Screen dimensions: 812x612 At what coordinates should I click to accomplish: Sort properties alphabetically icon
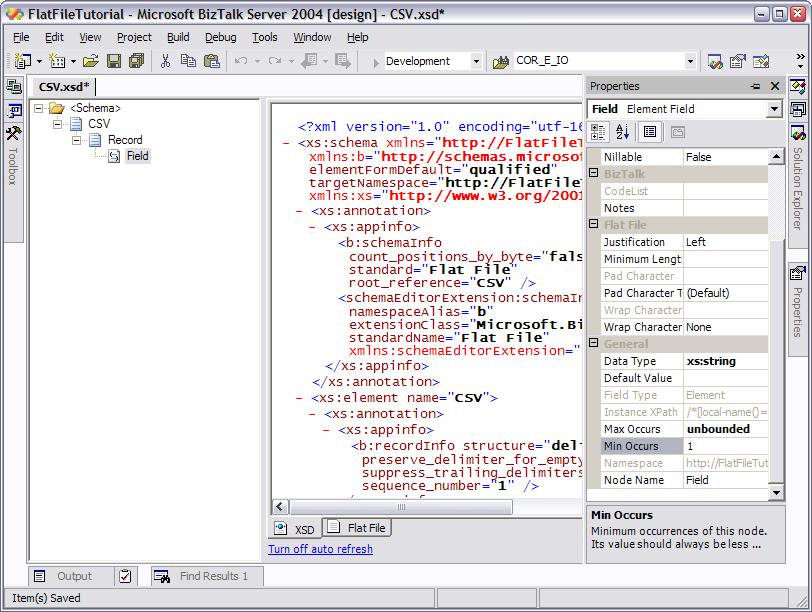click(x=622, y=132)
